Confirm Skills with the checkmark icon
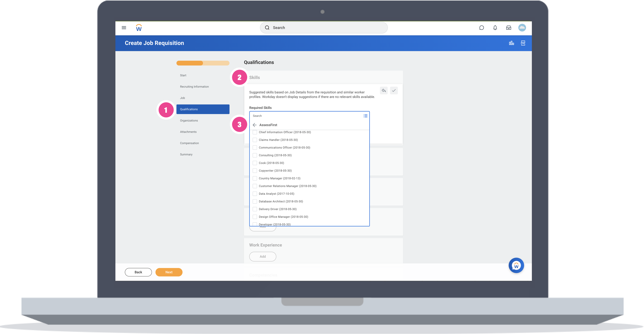The height and width of the screenshot is (334, 644). click(x=394, y=90)
